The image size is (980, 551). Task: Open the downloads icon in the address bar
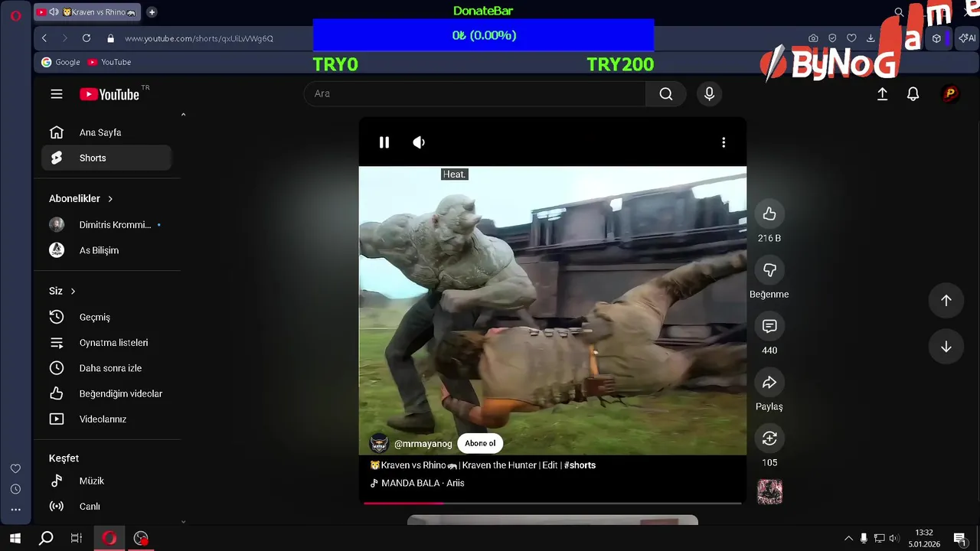point(871,38)
